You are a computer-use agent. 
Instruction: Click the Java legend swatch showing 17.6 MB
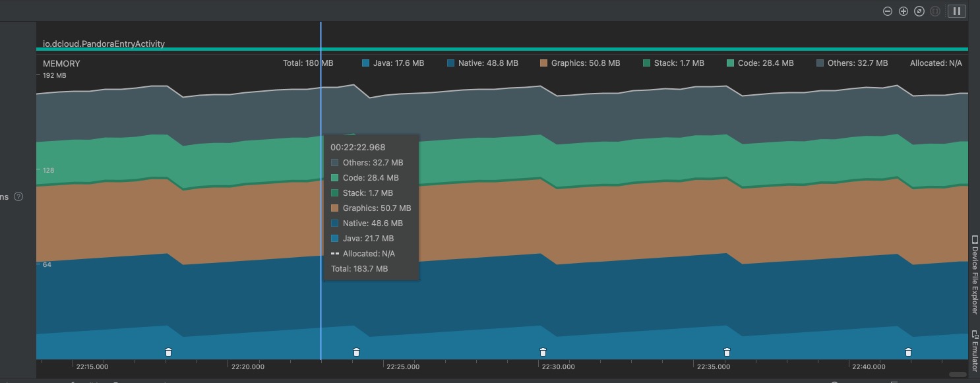pos(365,63)
